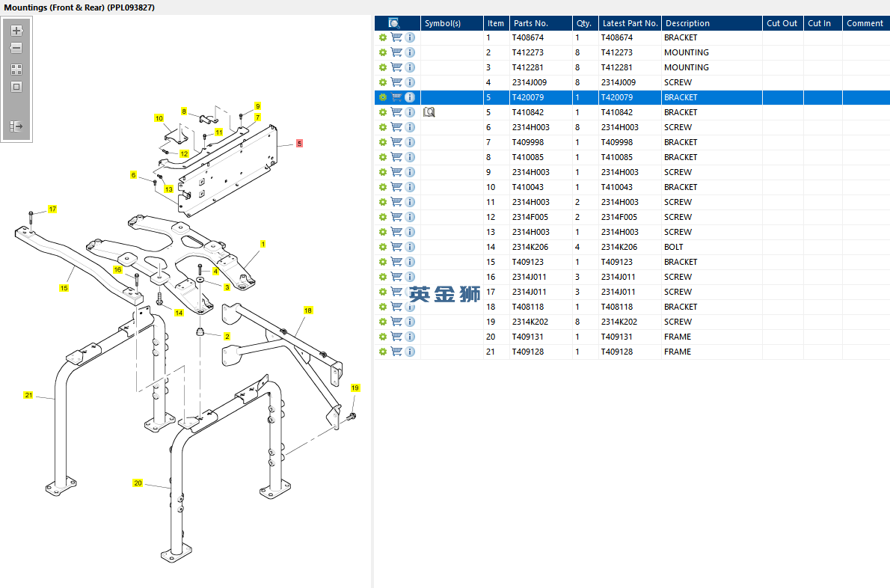Click the four-squares grid view icon
The height and width of the screenshot is (588, 890).
[x=16, y=69]
